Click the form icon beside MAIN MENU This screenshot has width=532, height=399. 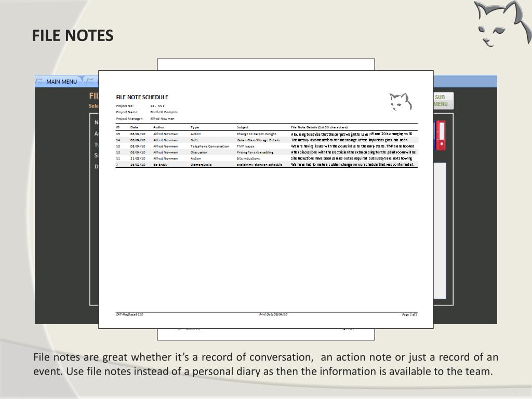[x=39, y=81]
